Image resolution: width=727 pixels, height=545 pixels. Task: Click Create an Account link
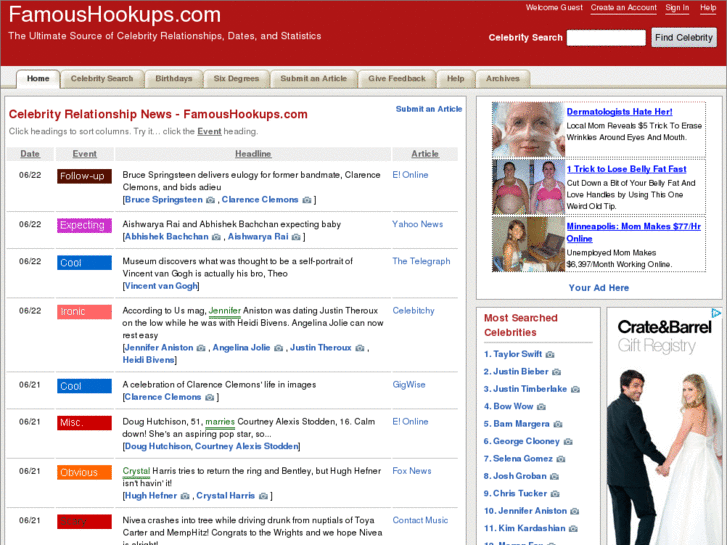pyautogui.click(x=624, y=8)
